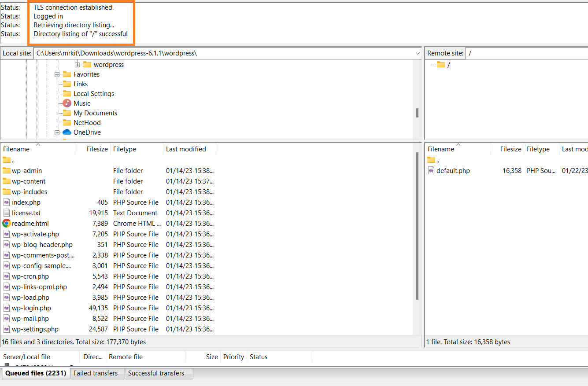Click the Server/Local file queue column
The image size is (588, 386).
click(40, 357)
